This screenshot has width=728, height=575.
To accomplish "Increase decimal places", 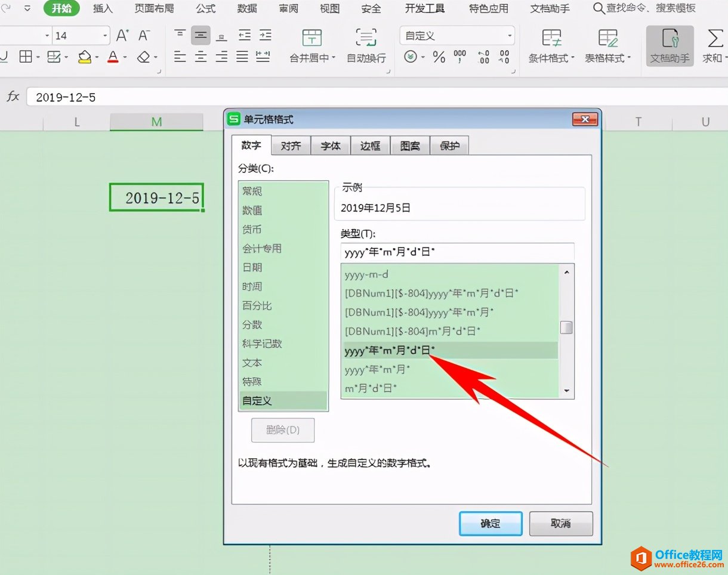I will click(484, 57).
